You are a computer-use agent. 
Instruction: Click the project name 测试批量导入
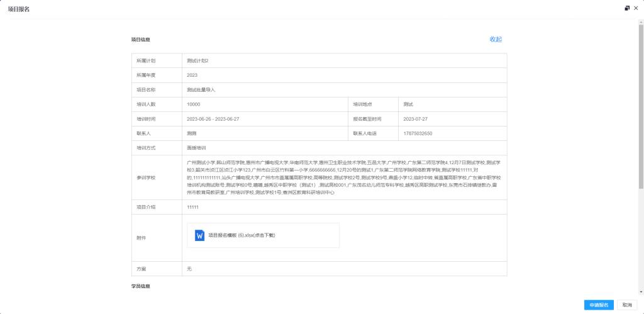click(201, 90)
